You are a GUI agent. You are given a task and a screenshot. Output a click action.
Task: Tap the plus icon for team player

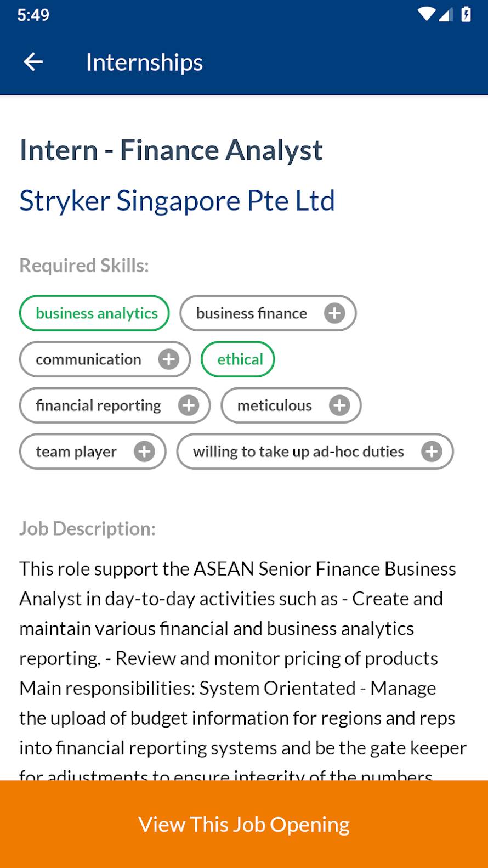(145, 452)
